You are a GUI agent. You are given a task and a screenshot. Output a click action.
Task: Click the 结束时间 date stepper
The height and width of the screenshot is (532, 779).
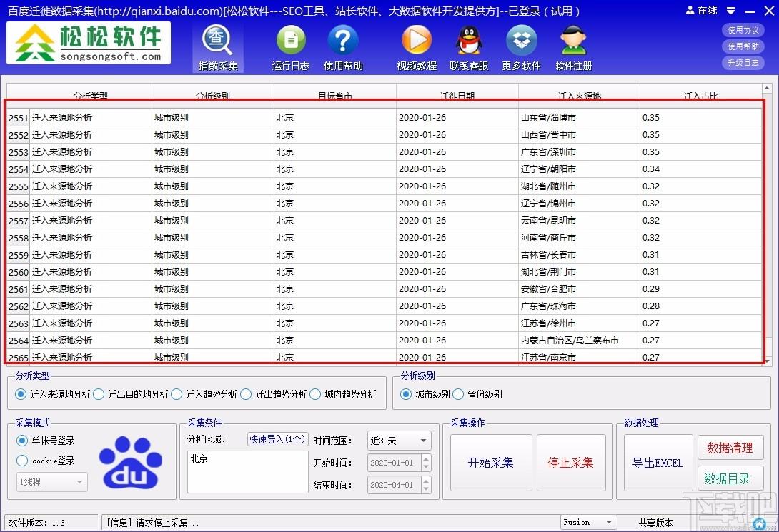(426, 485)
